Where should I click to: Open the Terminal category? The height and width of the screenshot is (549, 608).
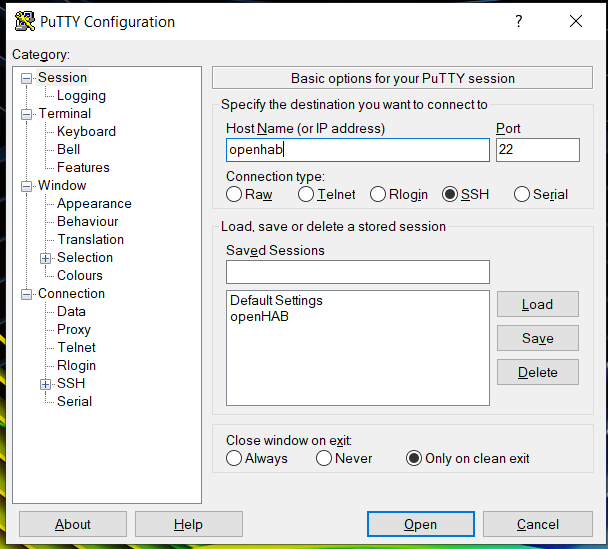tap(65, 114)
